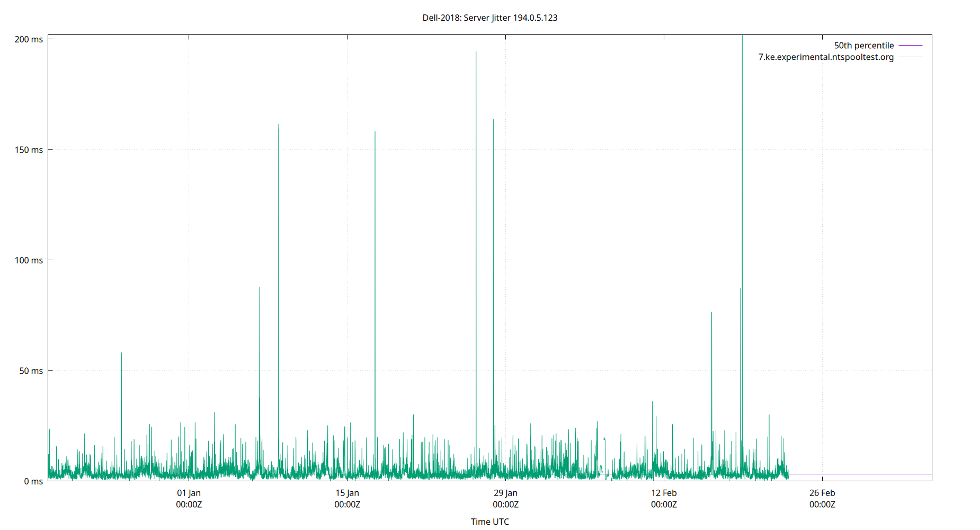The width and height of the screenshot is (980, 530).
Task: Click the Time UTC axis title
Action: [x=489, y=522]
